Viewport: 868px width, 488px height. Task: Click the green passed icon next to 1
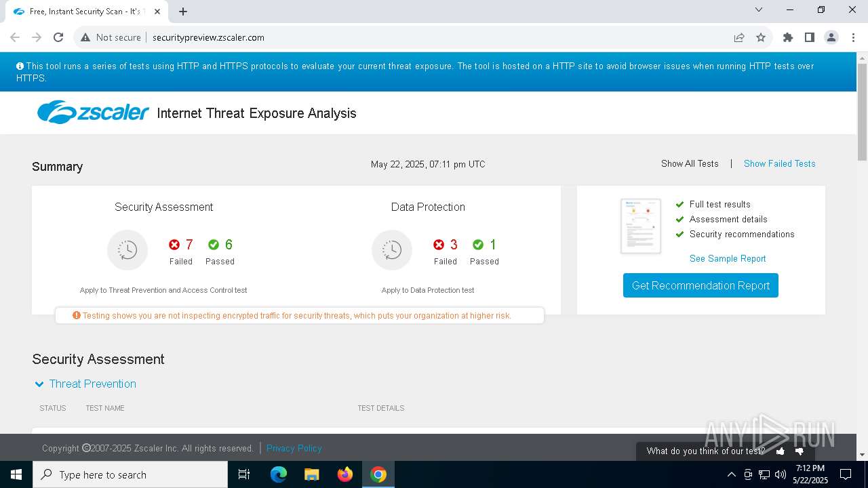(x=478, y=245)
